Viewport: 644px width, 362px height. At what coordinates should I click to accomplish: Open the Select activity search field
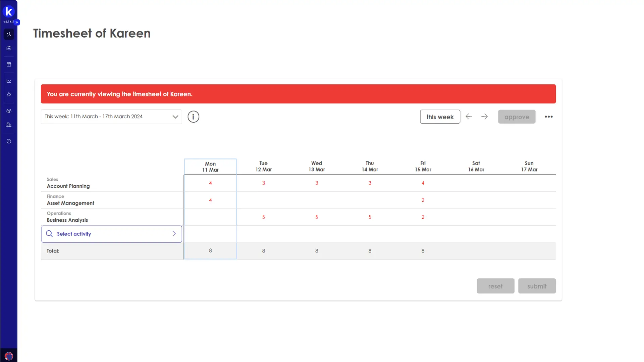pyautogui.click(x=112, y=234)
